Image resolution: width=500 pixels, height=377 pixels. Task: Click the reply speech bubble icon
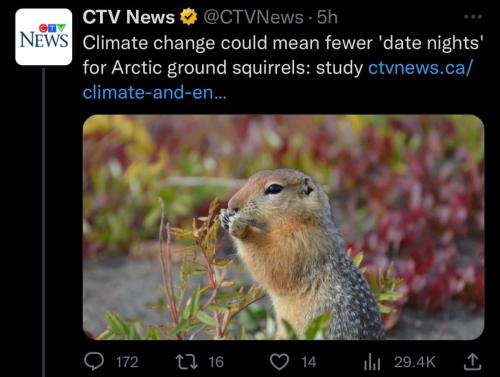tap(94, 362)
